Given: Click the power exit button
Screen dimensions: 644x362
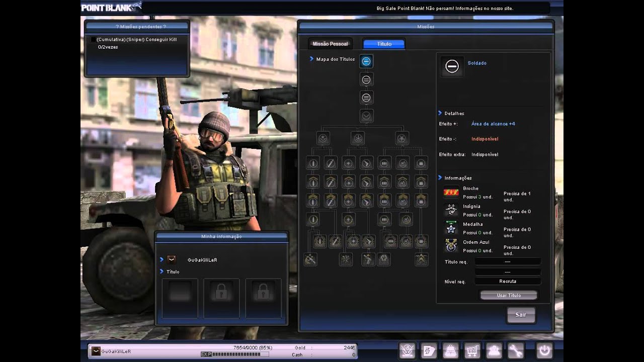Looking at the screenshot, I should pos(544,350).
